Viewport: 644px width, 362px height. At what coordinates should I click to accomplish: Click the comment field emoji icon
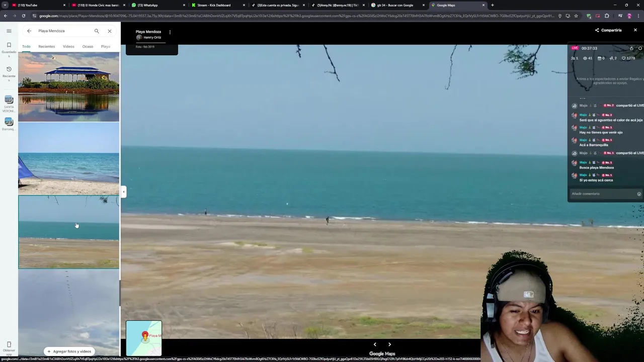click(x=639, y=194)
